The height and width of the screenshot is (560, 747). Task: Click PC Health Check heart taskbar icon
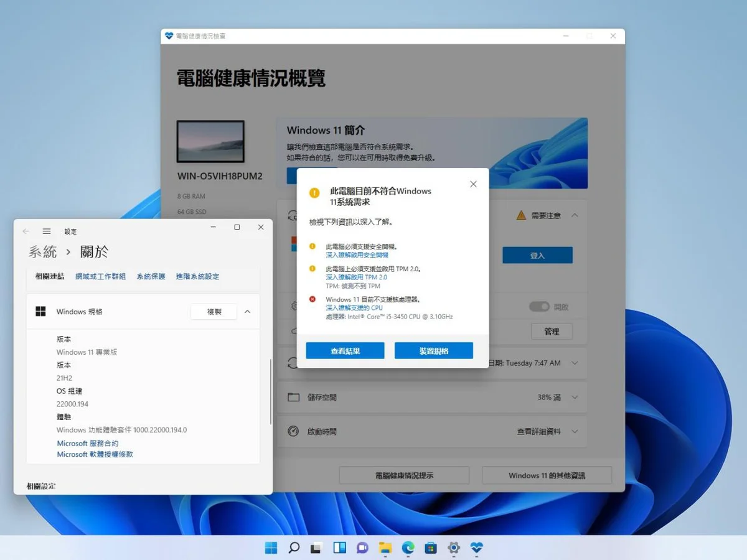pyautogui.click(x=477, y=548)
